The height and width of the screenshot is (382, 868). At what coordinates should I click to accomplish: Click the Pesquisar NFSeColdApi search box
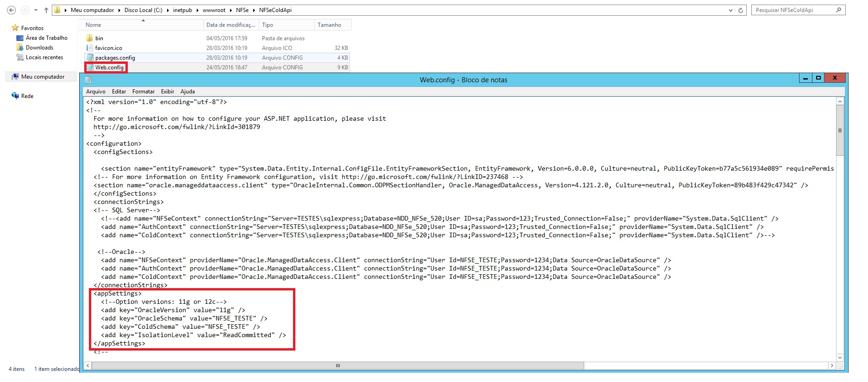click(x=793, y=10)
